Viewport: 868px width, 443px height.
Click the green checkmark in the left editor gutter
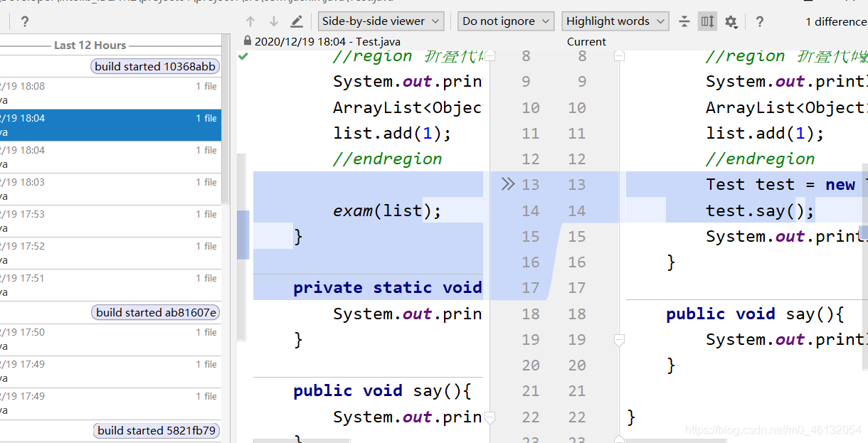click(243, 55)
